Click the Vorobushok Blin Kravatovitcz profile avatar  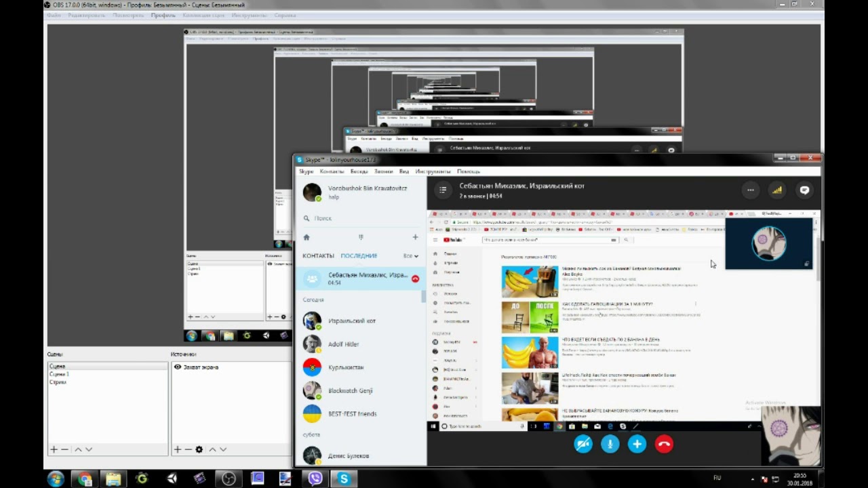click(312, 192)
